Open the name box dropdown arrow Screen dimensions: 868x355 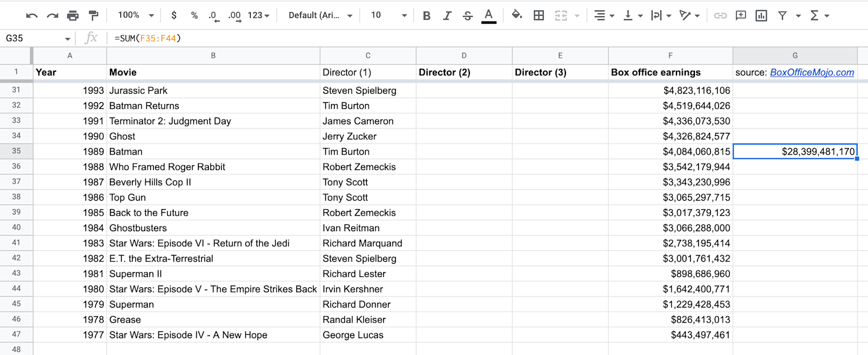[x=68, y=39]
